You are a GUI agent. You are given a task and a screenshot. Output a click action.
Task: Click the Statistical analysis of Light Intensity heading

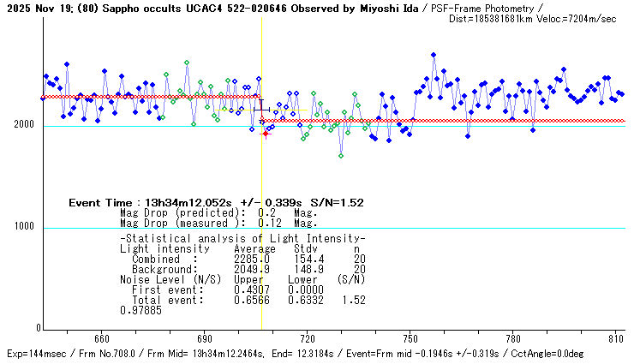(x=242, y=238)
